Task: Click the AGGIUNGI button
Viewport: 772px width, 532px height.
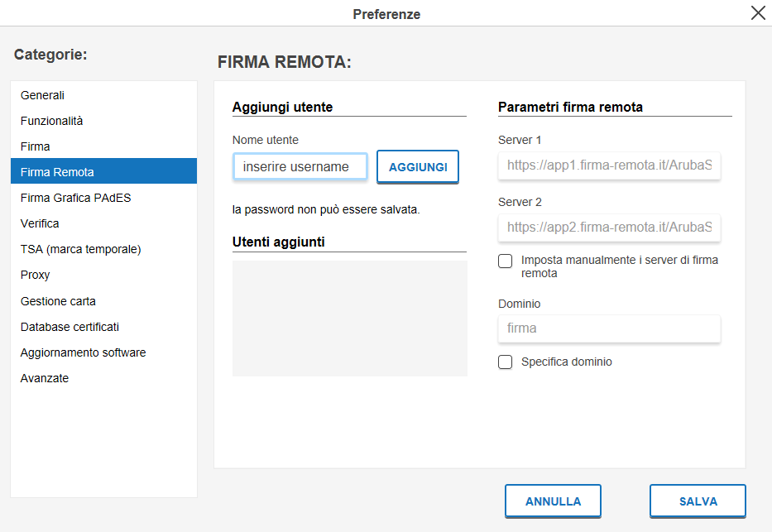Action: coord(418,167)
